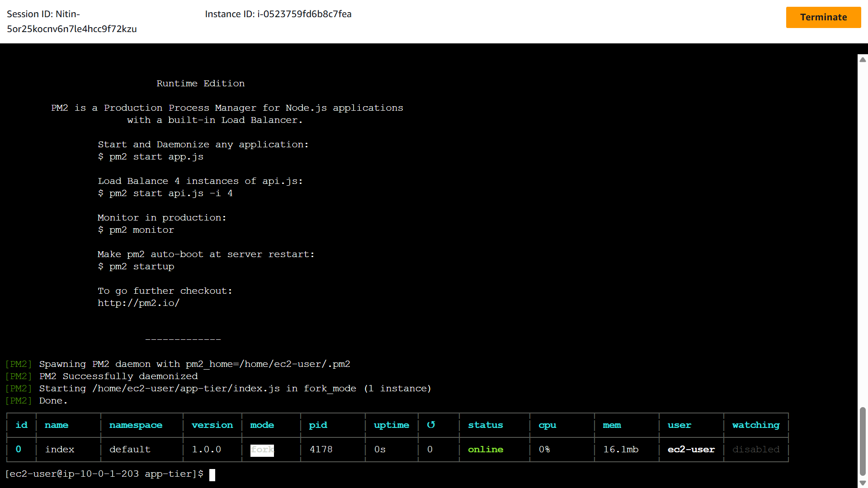This screenshot has height=488, width=868.
Task: Click 'with a built-in Load Balancer.' line
Action: click(215, 120)
